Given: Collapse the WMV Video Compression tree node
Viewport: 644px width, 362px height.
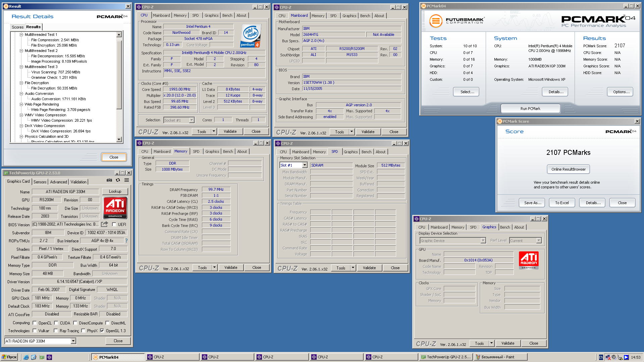Looking at the screenshot, I should 21,115.
